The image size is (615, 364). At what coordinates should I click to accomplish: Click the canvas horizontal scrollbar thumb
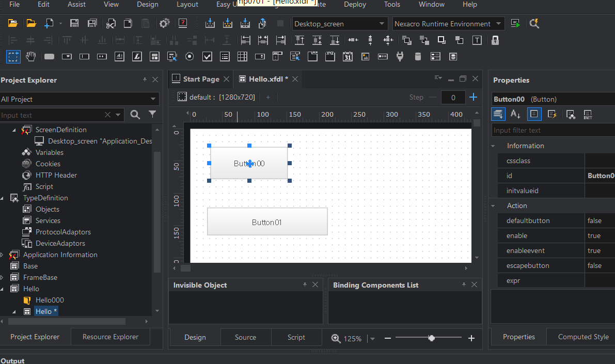point(185,268)
